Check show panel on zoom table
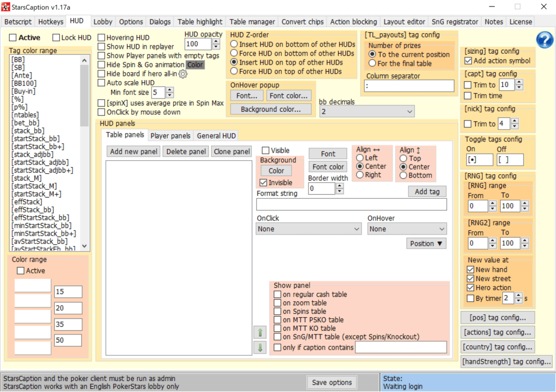This screenshot has height=392, width=556. [x=277, y=303]
